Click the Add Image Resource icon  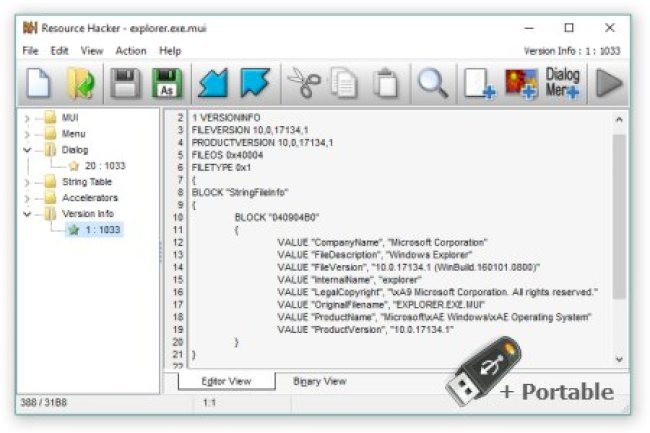[x=520, y=85]
